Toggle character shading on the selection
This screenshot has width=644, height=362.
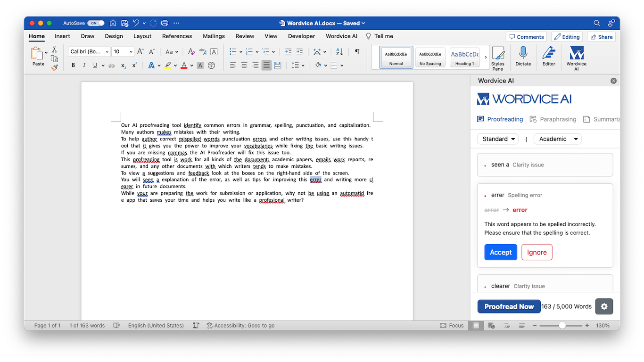pos(200,66)
